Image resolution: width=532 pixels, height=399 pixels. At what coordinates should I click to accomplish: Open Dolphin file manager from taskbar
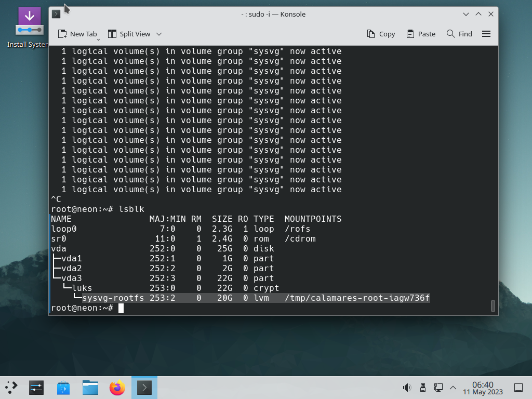pos(90,388)
